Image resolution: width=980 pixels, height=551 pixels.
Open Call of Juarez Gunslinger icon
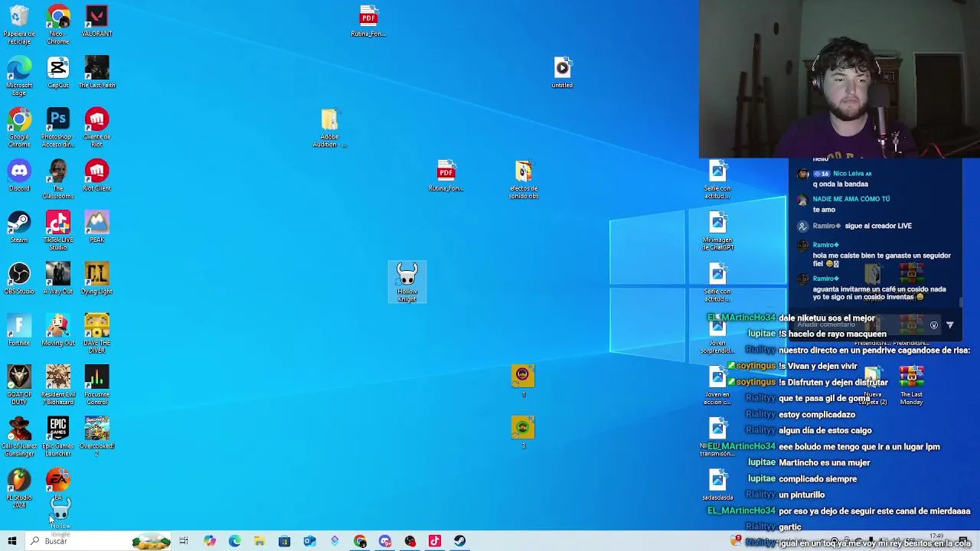(x=19, y=436)
